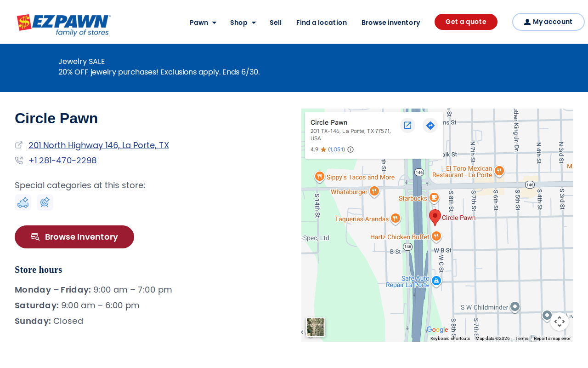Click the Starbucks map marker
The width and height of the screenshot is (588, 368).
434,198
